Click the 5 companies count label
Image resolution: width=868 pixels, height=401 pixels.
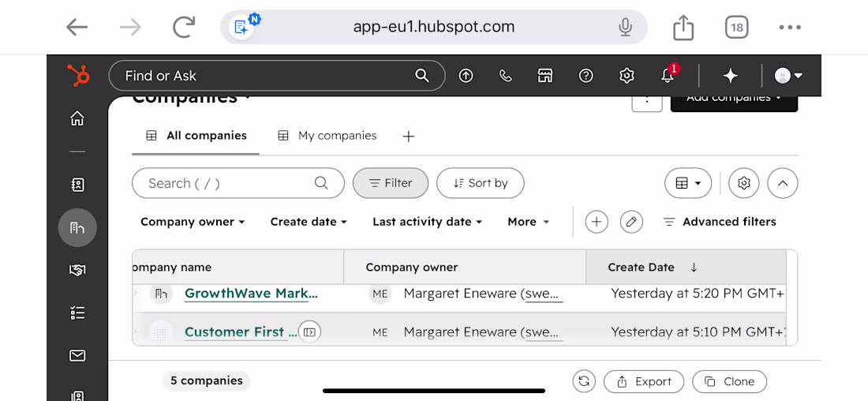click(x=207, y=381)
